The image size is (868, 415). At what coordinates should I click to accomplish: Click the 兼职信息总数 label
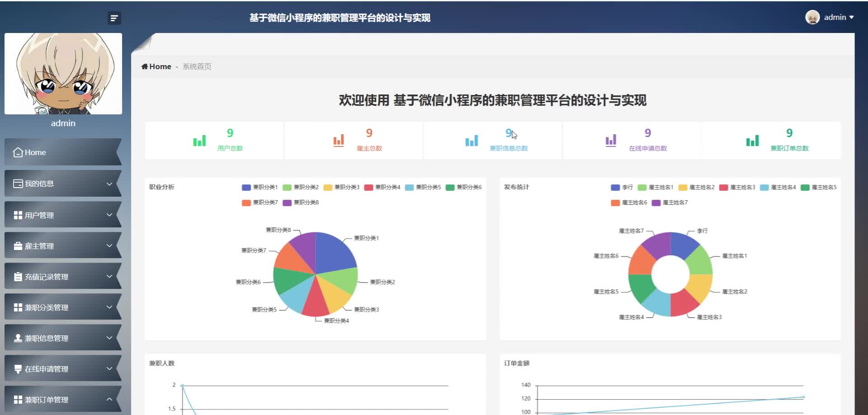(x=509, y=148)
